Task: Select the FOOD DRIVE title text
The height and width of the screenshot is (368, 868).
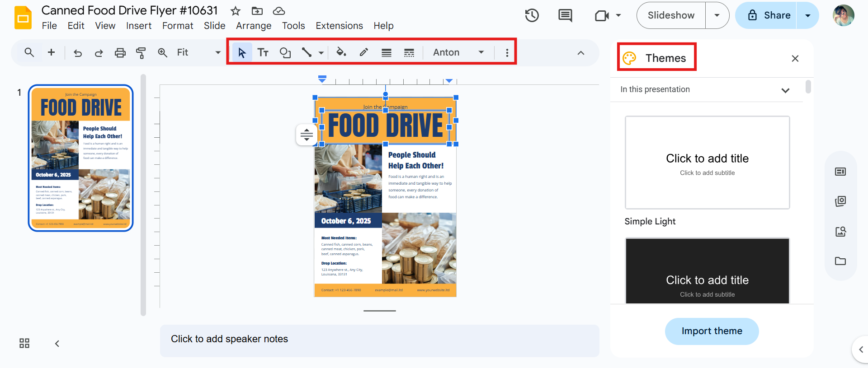Action: coord(386,125)
